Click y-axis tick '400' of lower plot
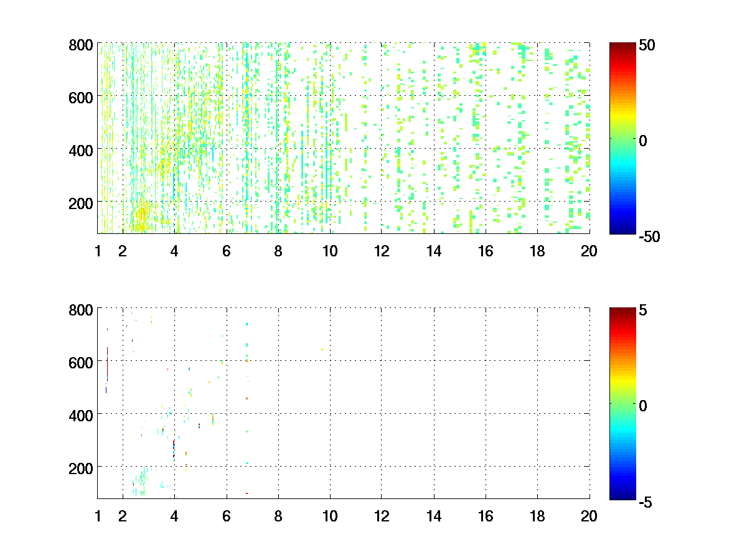Image resolution: width=747 pixels, height=560 pixels. point(81,414)
